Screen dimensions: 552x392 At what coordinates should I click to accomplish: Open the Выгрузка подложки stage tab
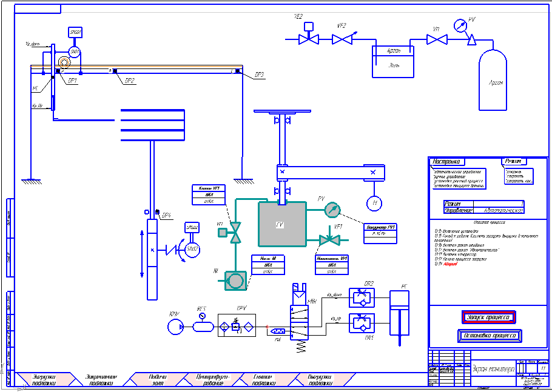[320, 380]
